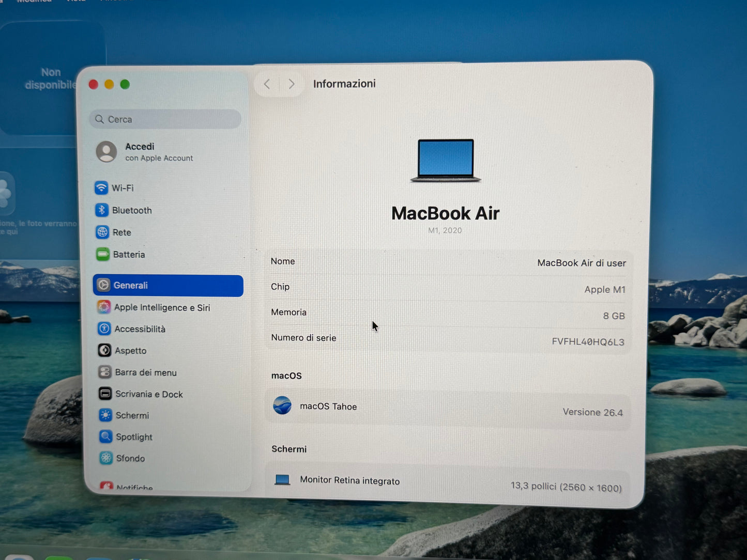Open the Notifiche sidebar entry
This screenshot has height=560, width=747.
pyautogui.click(x=128, y=487)
